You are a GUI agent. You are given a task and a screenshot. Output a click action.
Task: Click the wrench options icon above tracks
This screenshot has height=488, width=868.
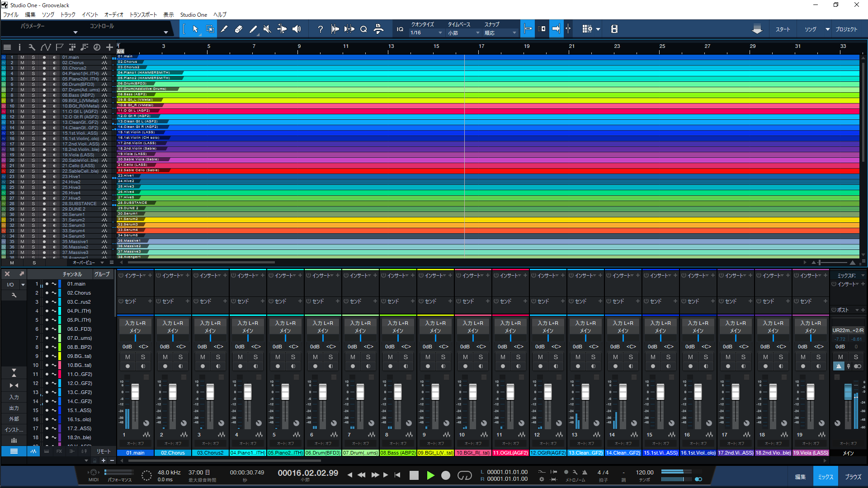point(32,47)
